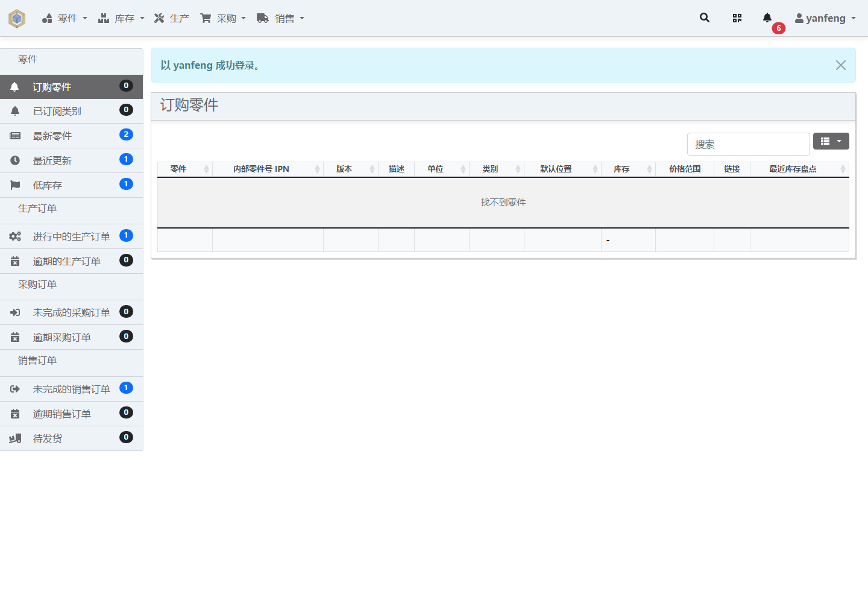Click the 采购订单 sidebar section header
The height and width of the screenshot is (603, 868).
click(37, 285)
